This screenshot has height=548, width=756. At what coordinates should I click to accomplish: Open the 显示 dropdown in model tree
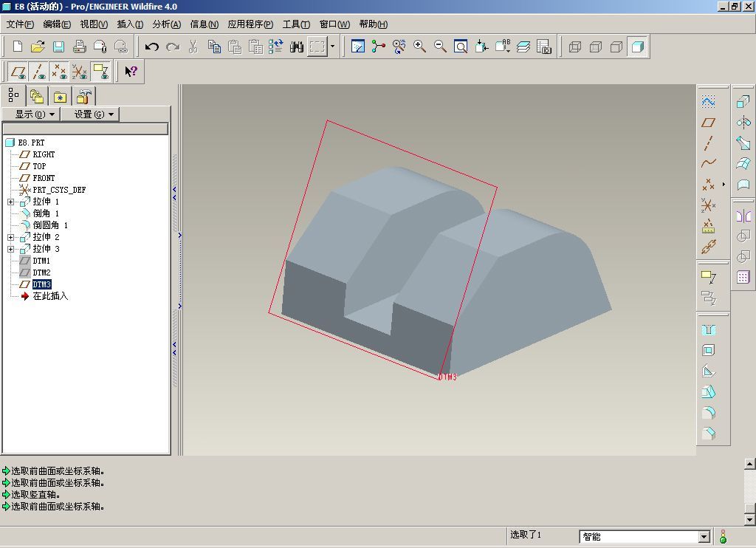pos(31,114)
